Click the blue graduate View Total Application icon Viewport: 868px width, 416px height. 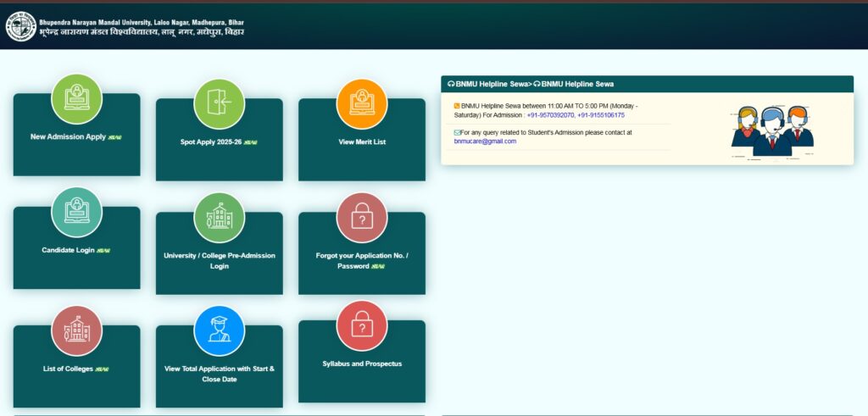(219, 330)
